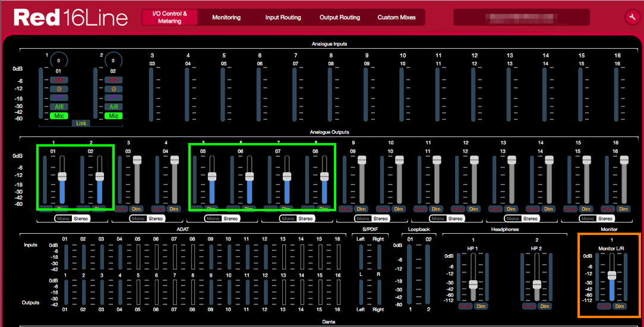
Task: Click the Monitor L/R fader handle
Action: pyautogui.click(x=612, y=275)
